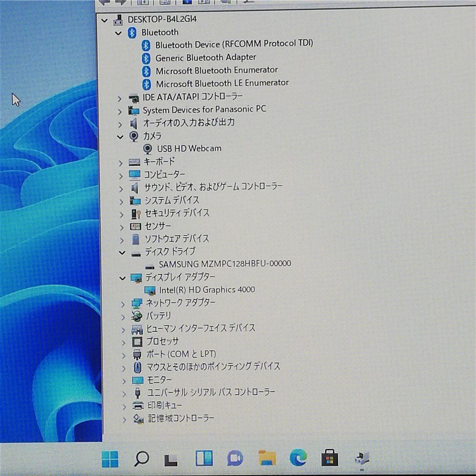Image resolution: width=476 pixels, height=476 pixels.
Task: Select Bluetooth Device (RFCOMM Protocol TDI)
Action: 234,44
